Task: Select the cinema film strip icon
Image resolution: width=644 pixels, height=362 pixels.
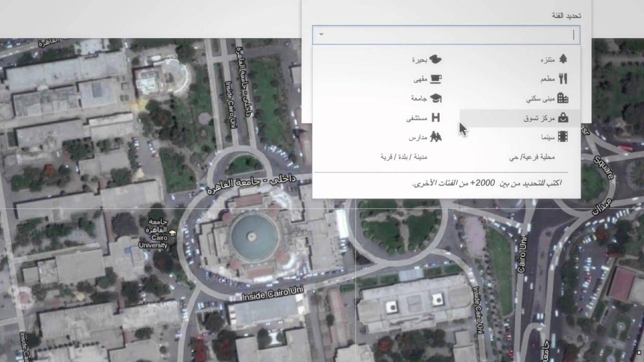Action: point(563,137)
